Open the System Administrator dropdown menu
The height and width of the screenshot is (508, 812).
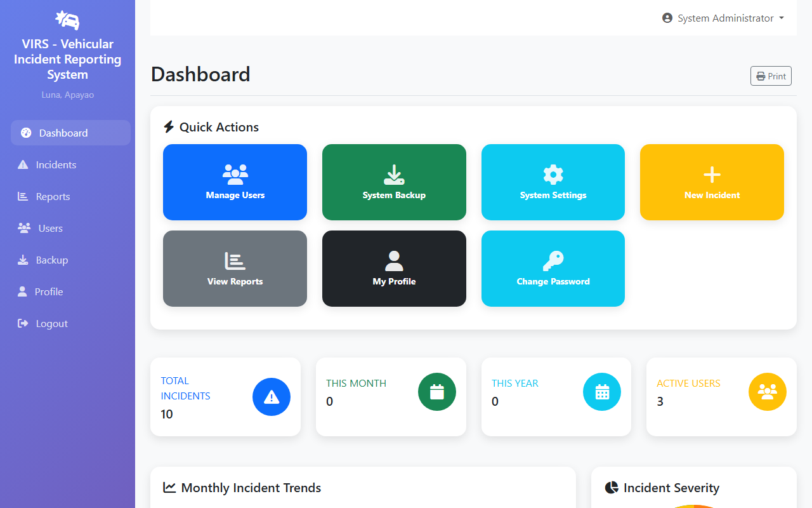click(723, 18)
